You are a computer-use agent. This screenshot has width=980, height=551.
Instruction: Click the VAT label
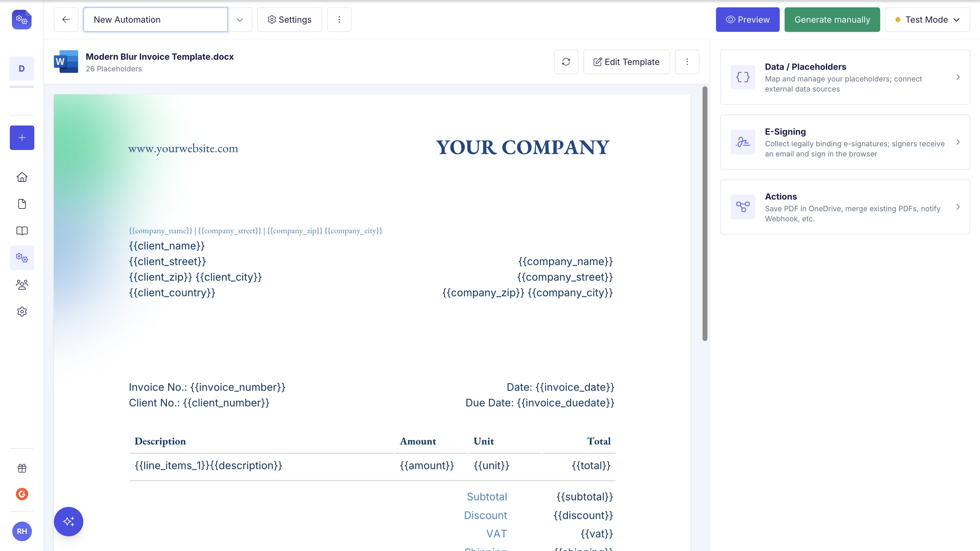coord(496,534)
